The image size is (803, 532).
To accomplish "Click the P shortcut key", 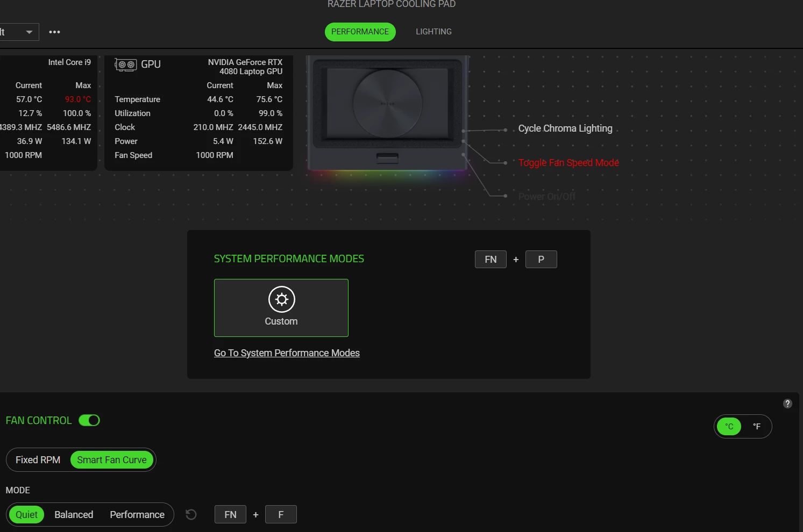I will [x=541, y=260].
